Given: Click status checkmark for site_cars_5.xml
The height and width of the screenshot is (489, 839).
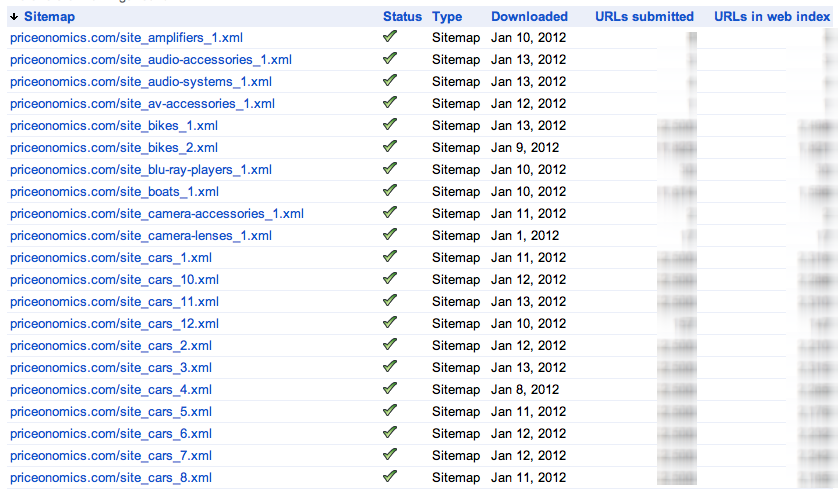Looking at the screenshot, I should (x=390, y=410).
